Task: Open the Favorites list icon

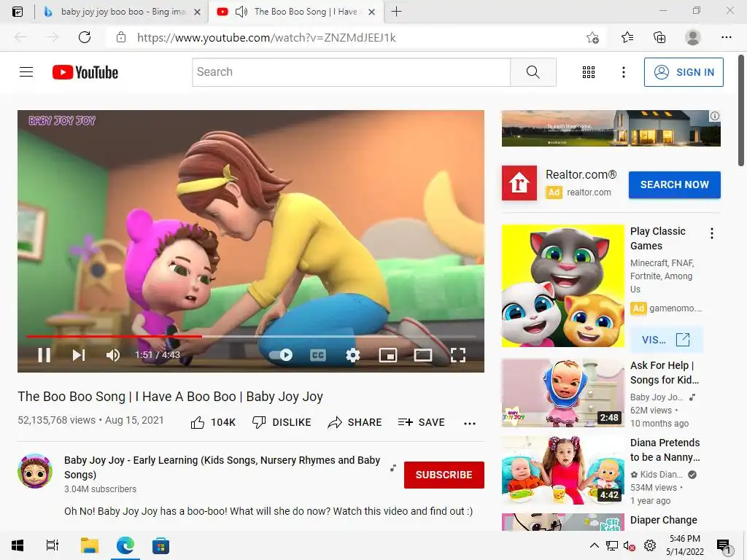Action: pos(627,37)
